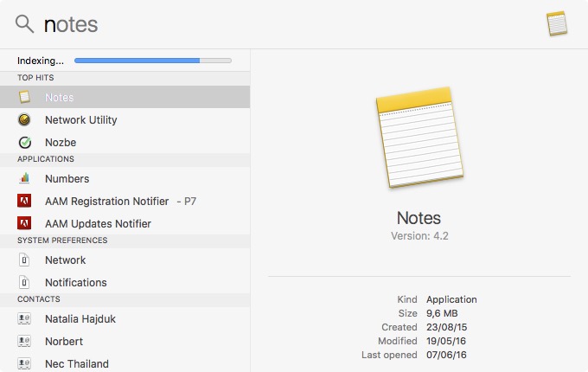This screenshot has width=588, height=372.
Task: Click the AAM Updates Notifier Adobe icon
Action: (24, 223)
